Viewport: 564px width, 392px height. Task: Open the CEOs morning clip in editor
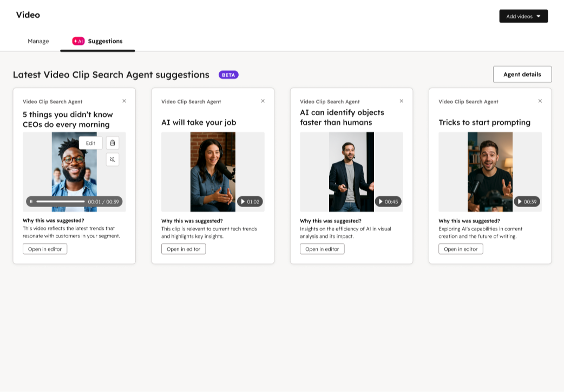pos(44,249)
